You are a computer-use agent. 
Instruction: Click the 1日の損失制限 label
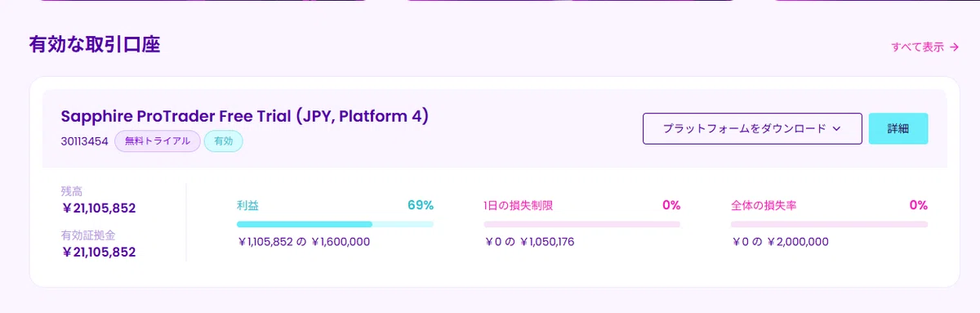click(518, 206)
